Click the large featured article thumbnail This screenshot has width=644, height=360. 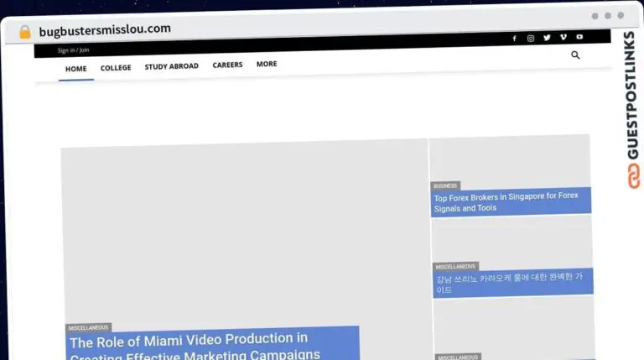click(x=243, y=227)
